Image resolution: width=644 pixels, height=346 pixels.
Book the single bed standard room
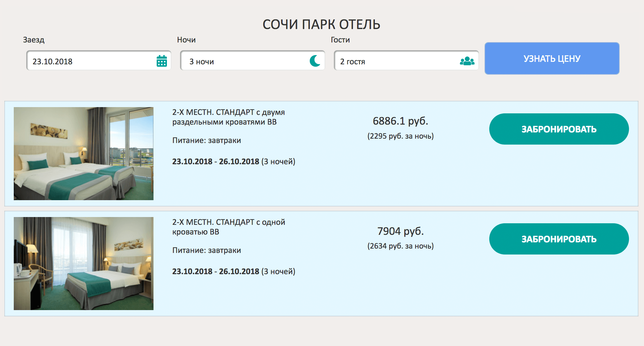coord(559,239)
